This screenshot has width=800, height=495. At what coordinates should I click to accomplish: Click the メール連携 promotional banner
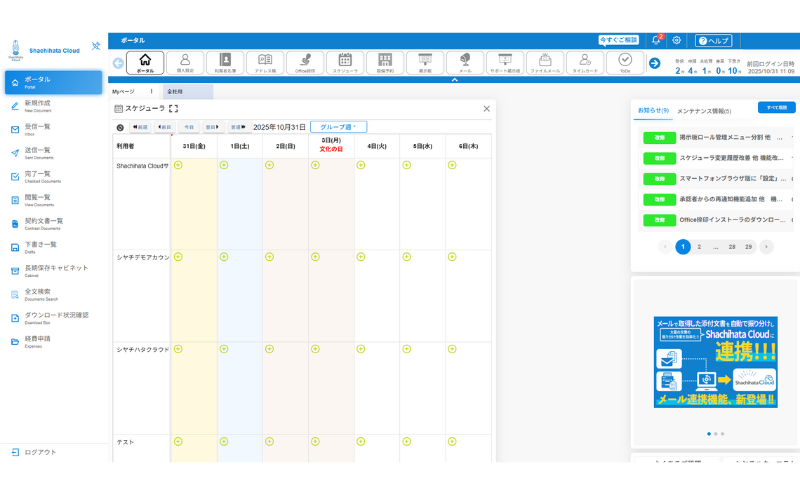715,362
